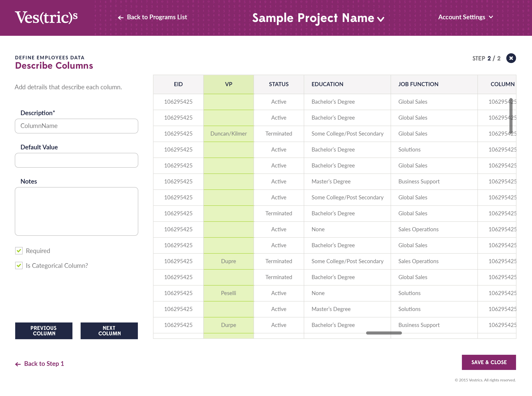Click the Description input field
532x396 pixels.
(77, 126)
